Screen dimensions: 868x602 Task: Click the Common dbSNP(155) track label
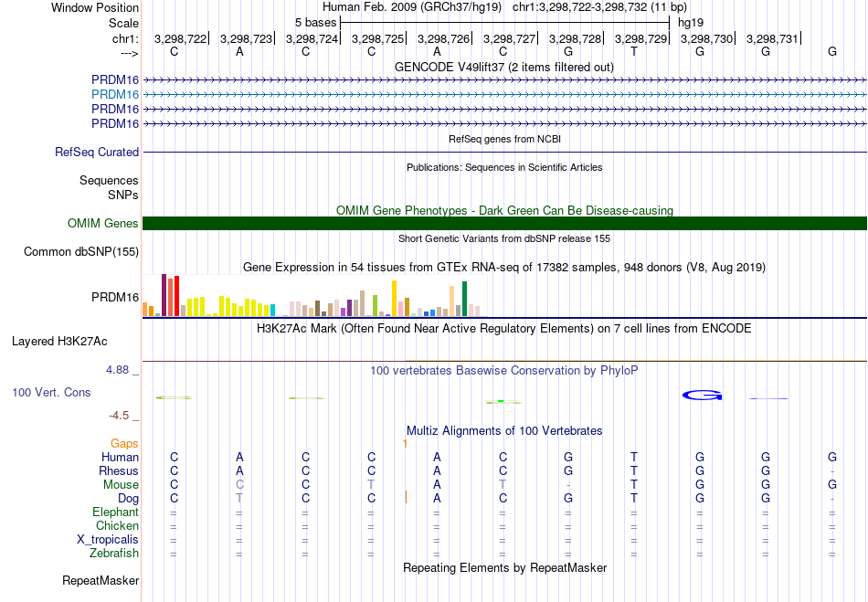(81, 252)
